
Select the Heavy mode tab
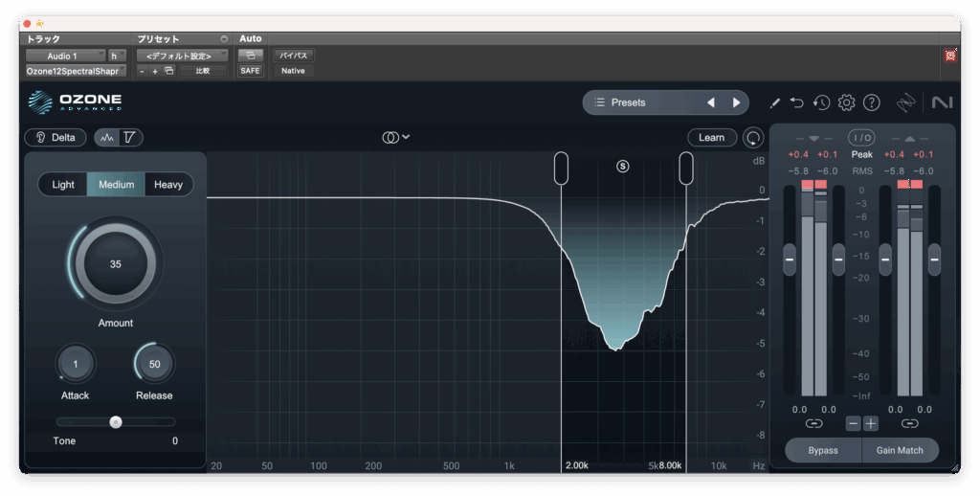[x=168, y=185]
